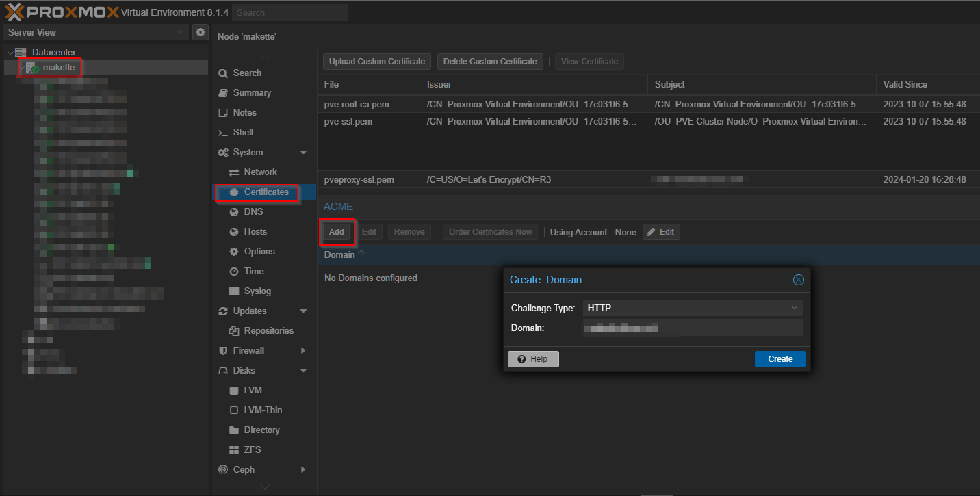Click the Create button in the dialog
980x496 pixels.
coord(780,359)
